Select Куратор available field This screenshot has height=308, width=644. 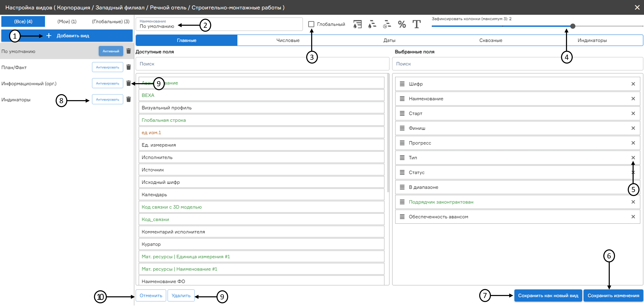coord(261,244)
